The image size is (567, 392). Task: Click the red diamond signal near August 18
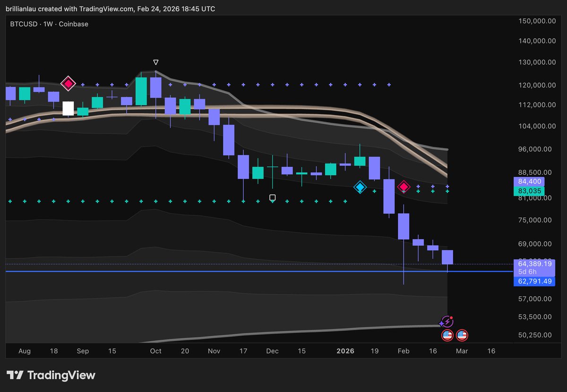(x=68, y=84)
